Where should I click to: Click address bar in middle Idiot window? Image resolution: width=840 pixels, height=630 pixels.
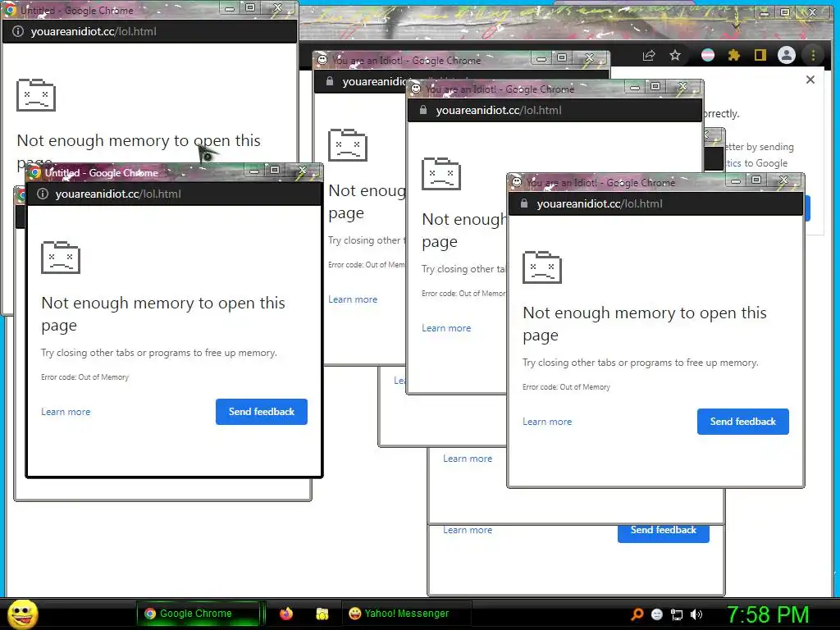(555, 110)
